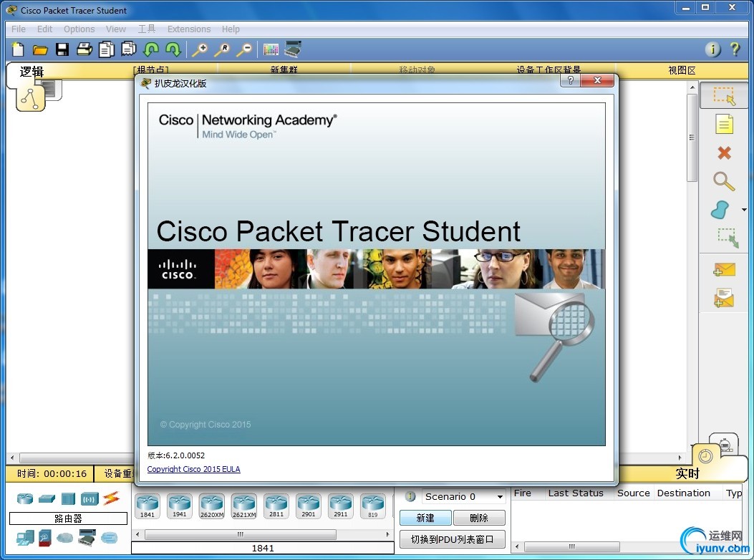Screen dimensions: 754x560
Task: Choose the Resize Shape tool
Action: (728, 238)
